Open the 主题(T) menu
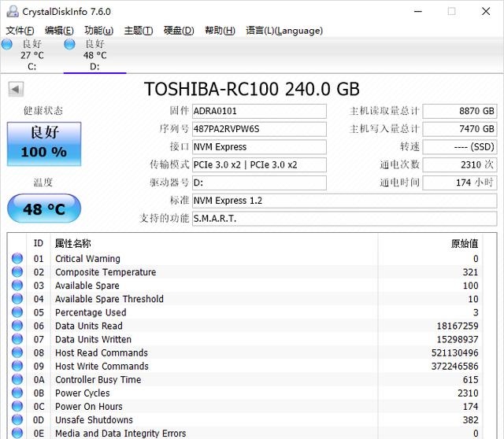 click(x=138, y=31)
